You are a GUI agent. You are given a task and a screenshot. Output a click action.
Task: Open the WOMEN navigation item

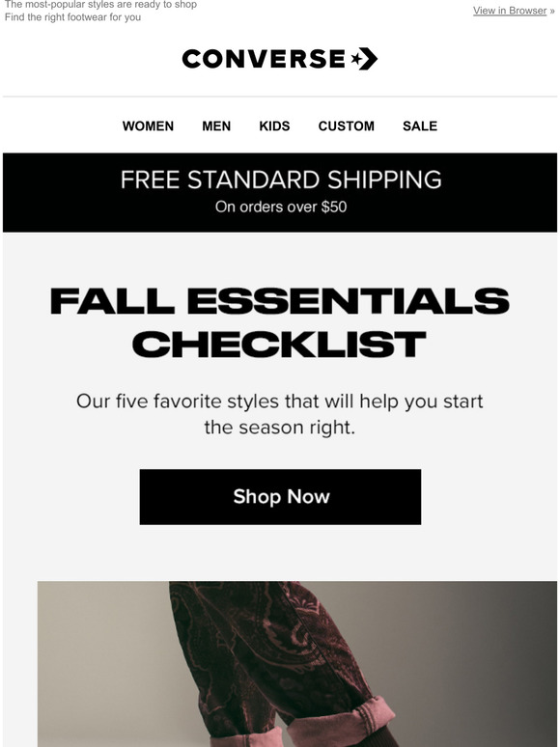(148, 125)
